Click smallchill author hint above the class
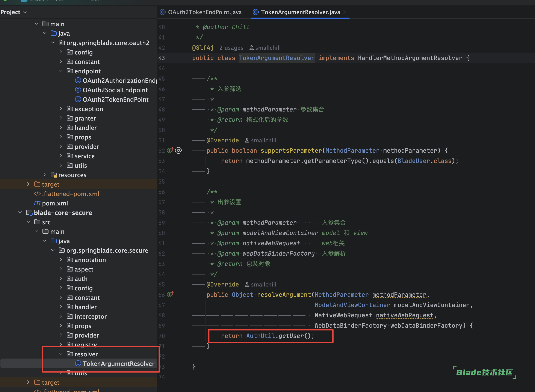 (268, 48)
